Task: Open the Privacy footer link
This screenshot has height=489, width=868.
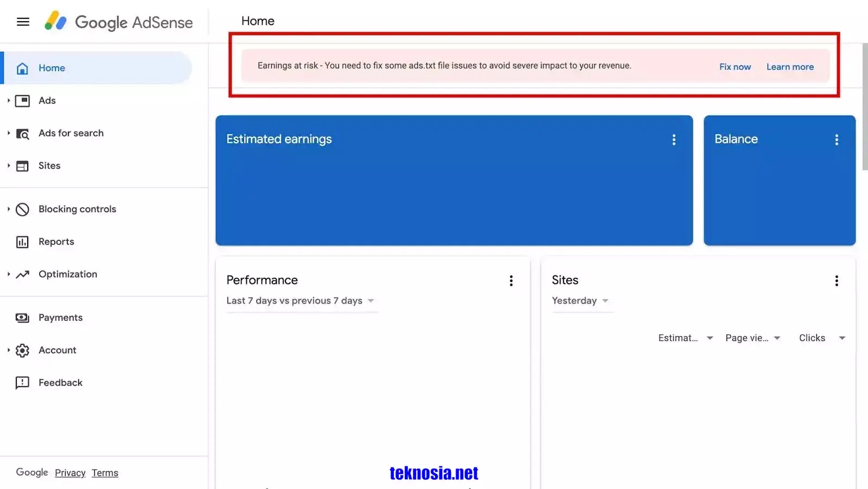Action: tap(70, 473)
